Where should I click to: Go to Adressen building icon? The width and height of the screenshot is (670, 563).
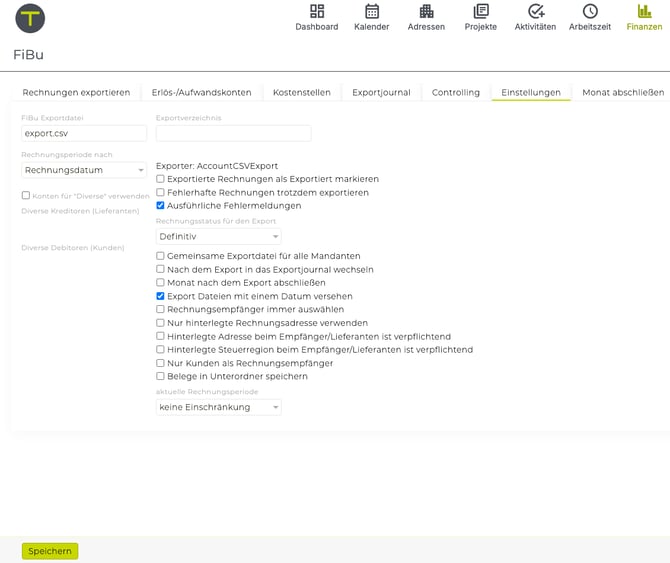coord(426,12)
